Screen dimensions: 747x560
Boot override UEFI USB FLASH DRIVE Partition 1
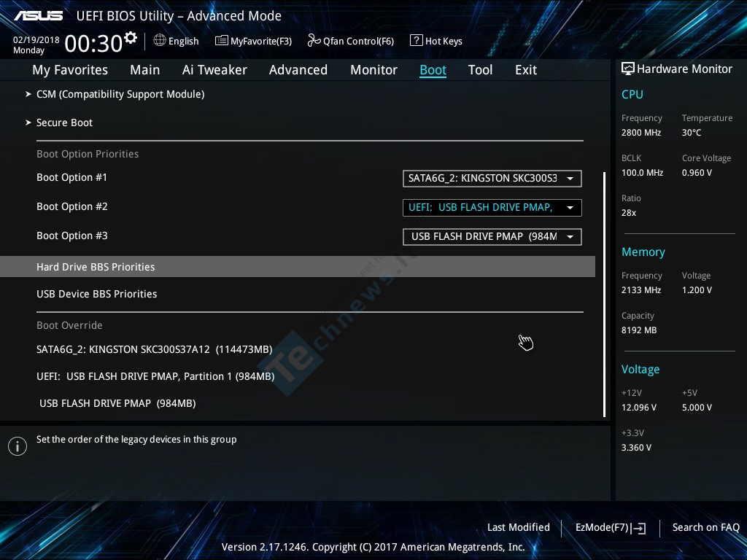coord(155,376)
